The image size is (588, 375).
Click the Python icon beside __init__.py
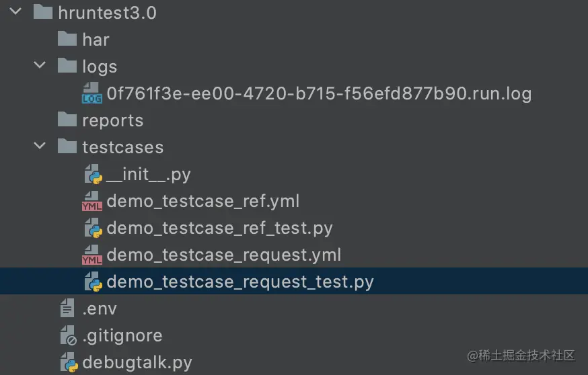point(93,174)
